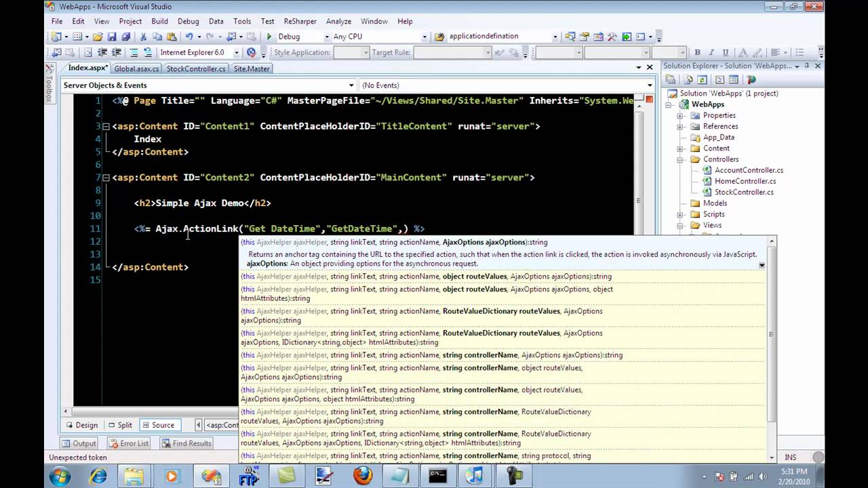Open the Output panel tab
Image resolution: width=868 pixels, height=488 pixels.
tap(79, 443)
